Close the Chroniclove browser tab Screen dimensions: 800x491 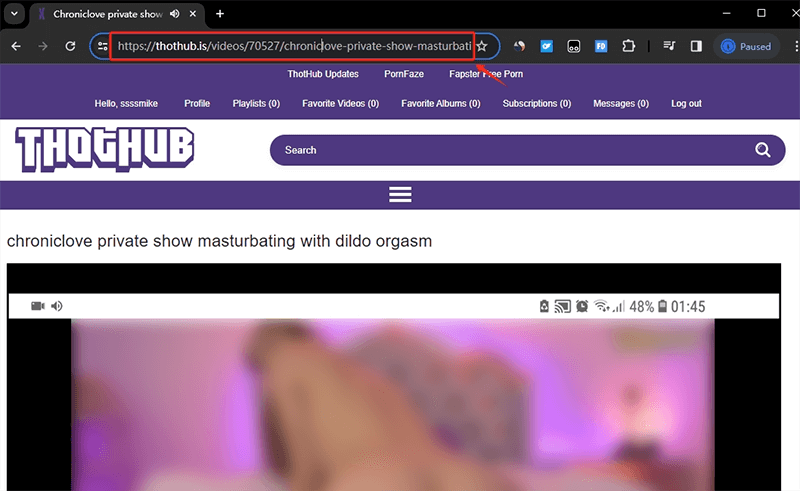click(193, 14)
